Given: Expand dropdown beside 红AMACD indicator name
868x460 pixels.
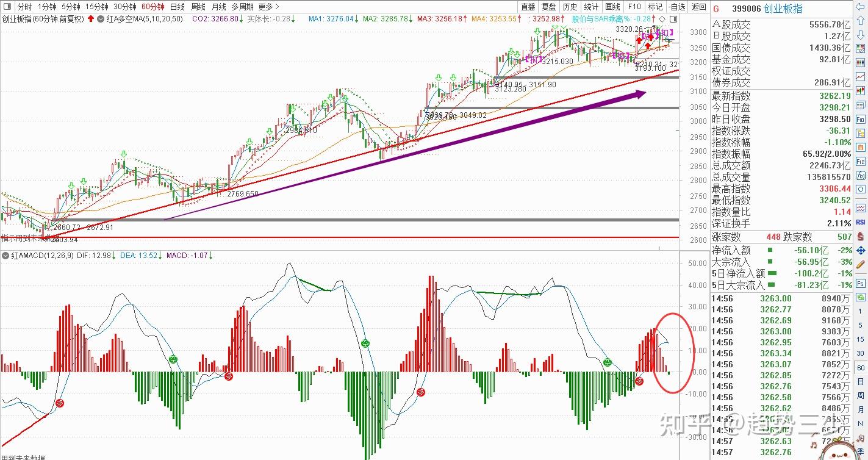Looking at the screenshot, I should pyautogui.click(x=6, y=256).
